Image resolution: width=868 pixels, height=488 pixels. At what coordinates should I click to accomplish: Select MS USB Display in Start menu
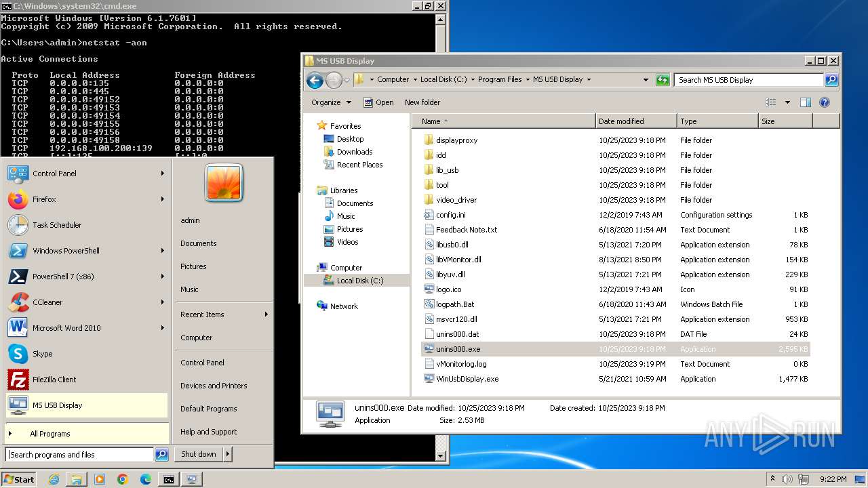pyautogui.click(x=87, y=405)
